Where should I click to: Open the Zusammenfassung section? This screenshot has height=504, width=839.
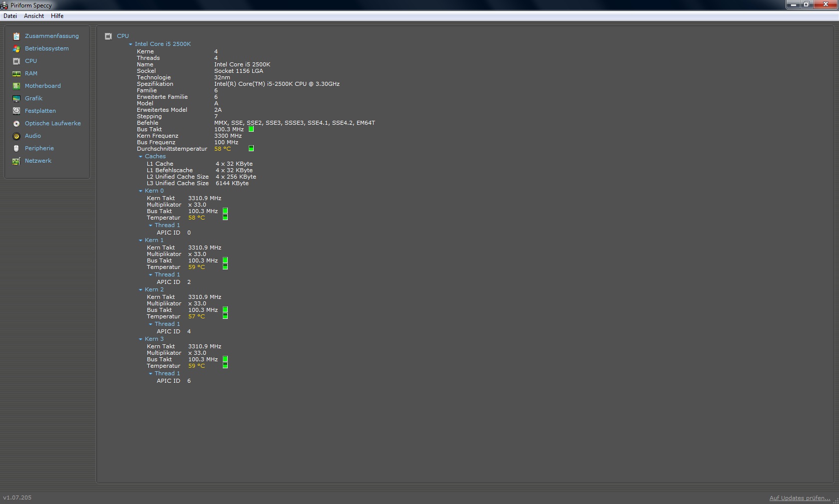pos(52,36)
